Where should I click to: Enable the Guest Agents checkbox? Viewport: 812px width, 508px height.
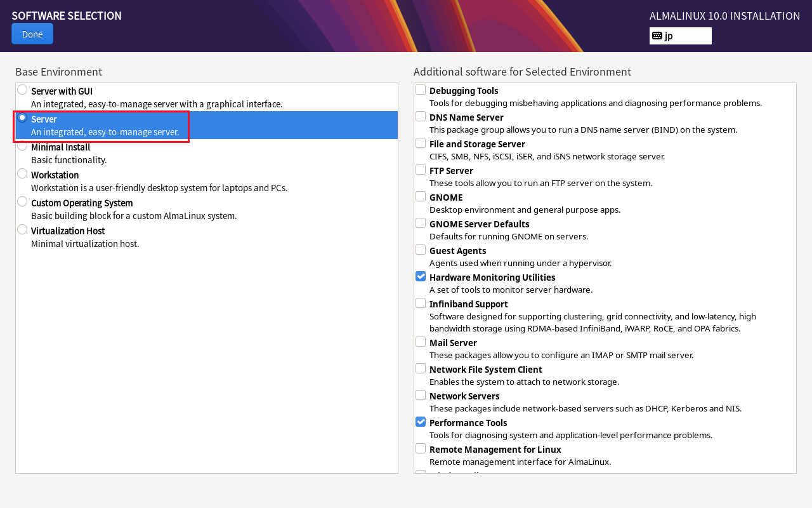click(x=421, y=250)
